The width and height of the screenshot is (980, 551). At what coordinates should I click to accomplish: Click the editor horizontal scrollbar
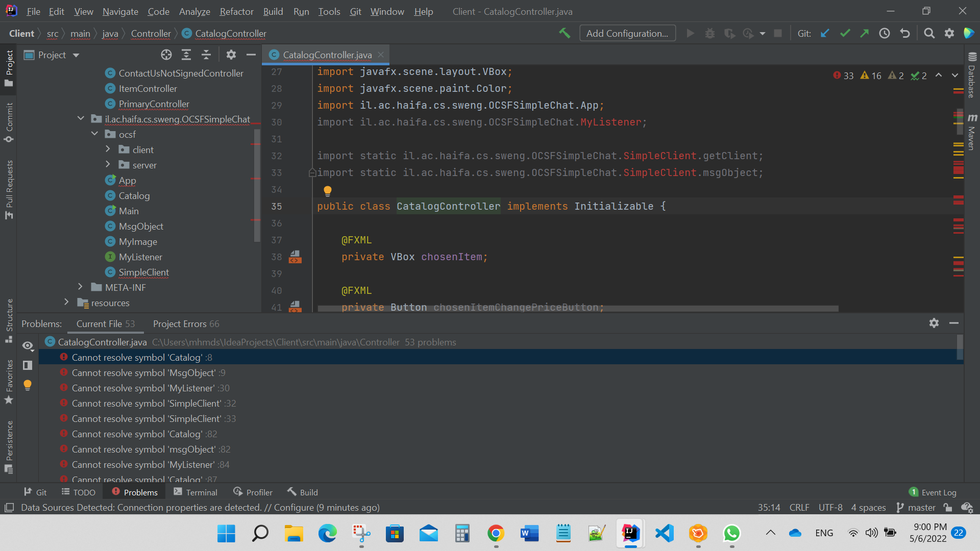point(578,308)
